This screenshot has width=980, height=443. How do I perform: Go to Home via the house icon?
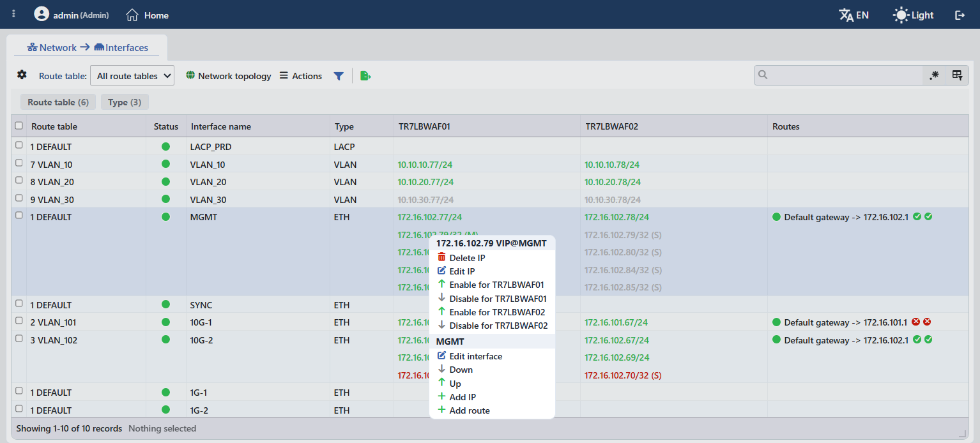pyautogui.click(x=132, y=15)
